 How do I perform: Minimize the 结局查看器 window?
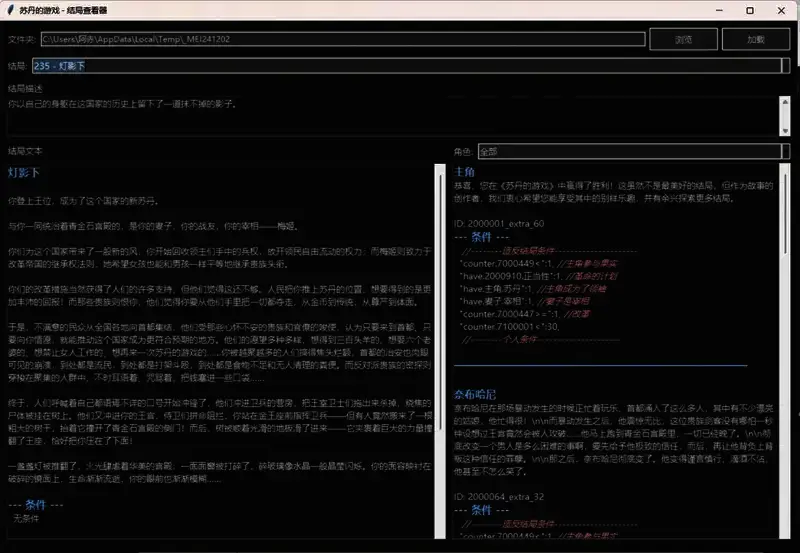[x=719, y=10]
